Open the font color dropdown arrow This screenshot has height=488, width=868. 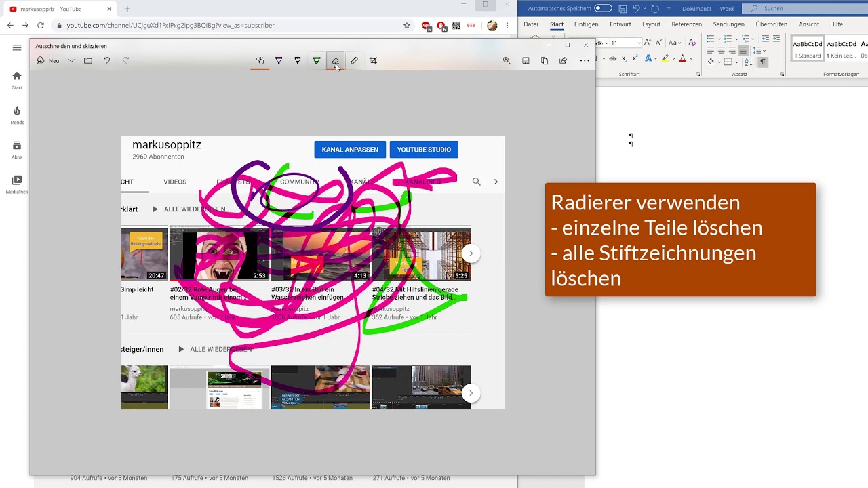click(690, 59)
